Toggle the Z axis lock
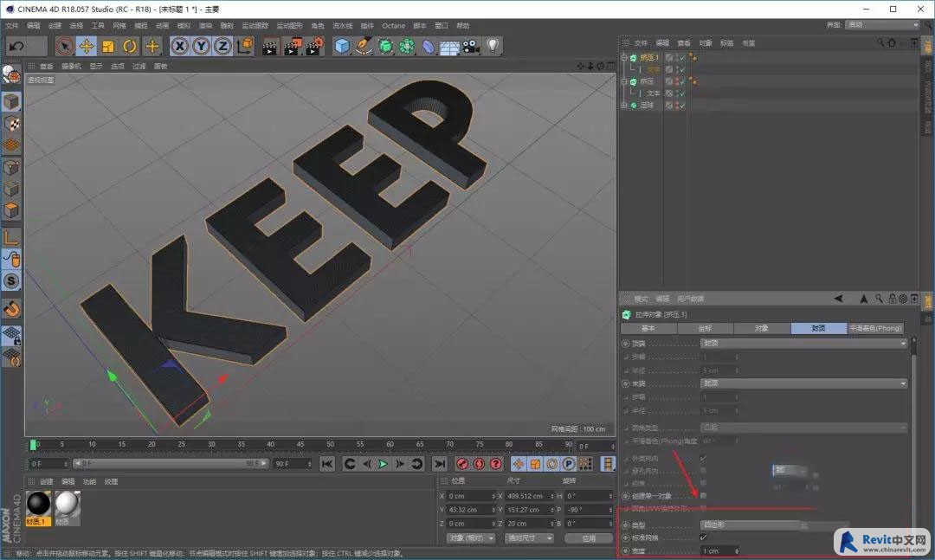The height and width of the screenshot is (560, 935). coord(222,46)
